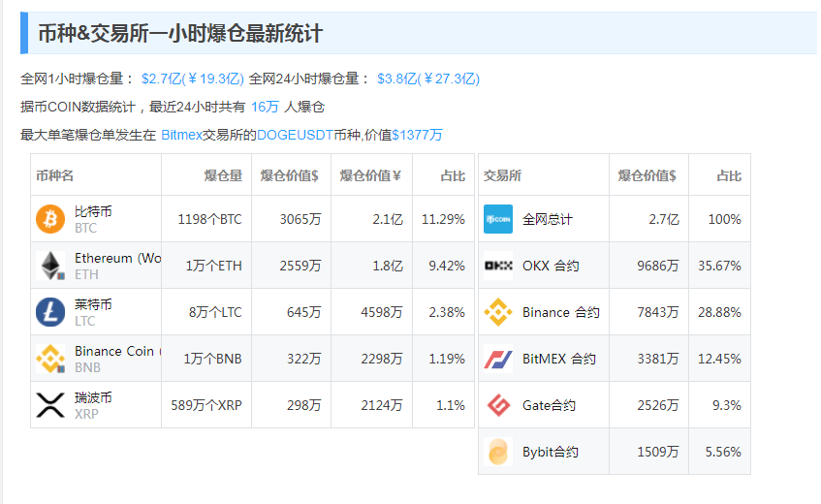Open the $2.7亿(￥19.3亿) one-hour liquidation link
Viewport: 821px width, 504px height.
(193, 79)
